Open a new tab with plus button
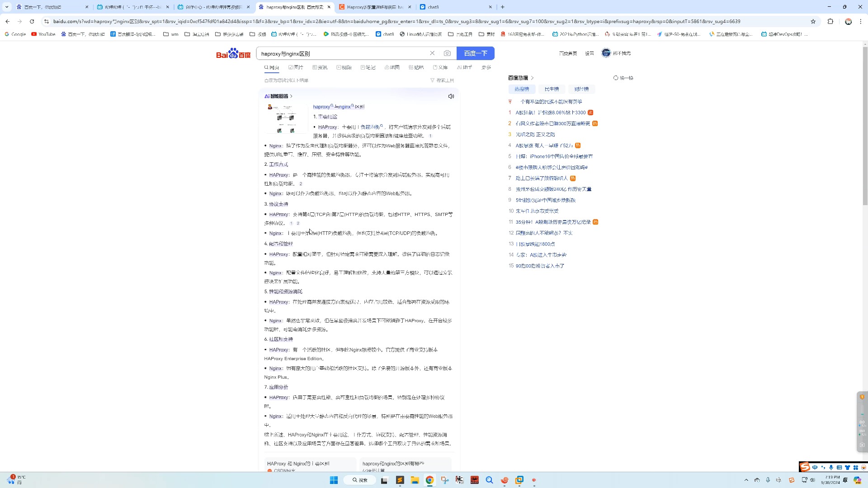The image size is (868, 488). click(x=502, y=7)
